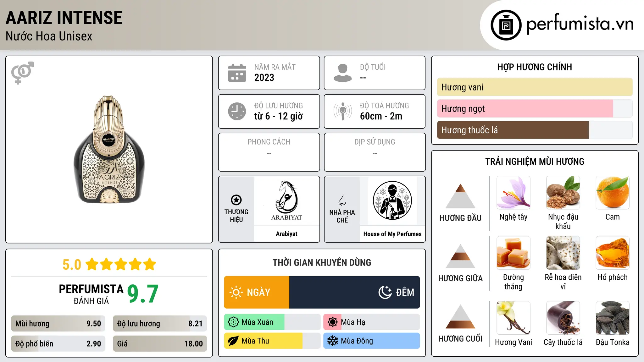Select the Đậu Tonka note image
Image resolution: width=644 pixels, height=362 pixels.
613,318
